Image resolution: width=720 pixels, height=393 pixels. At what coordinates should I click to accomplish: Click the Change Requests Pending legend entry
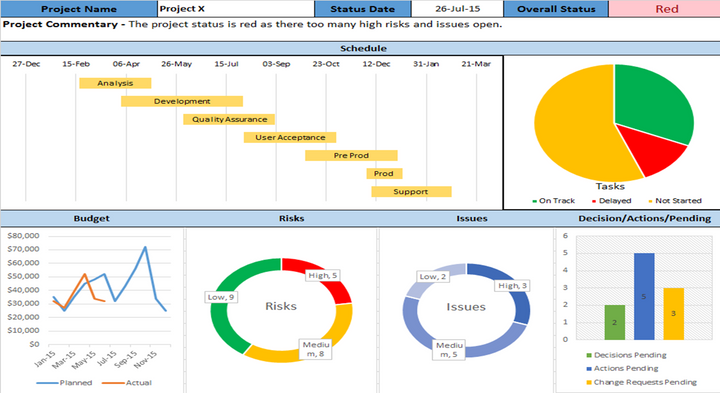(x=641, y=382)
